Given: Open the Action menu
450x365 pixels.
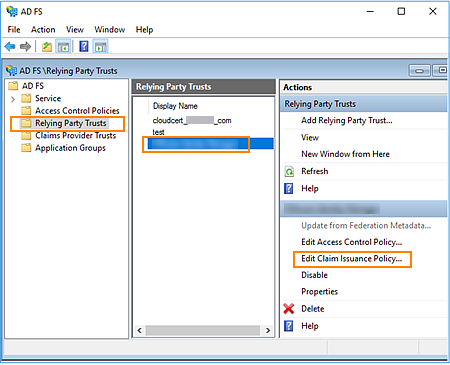Looking at the screenshot, I should click(43, 30).
